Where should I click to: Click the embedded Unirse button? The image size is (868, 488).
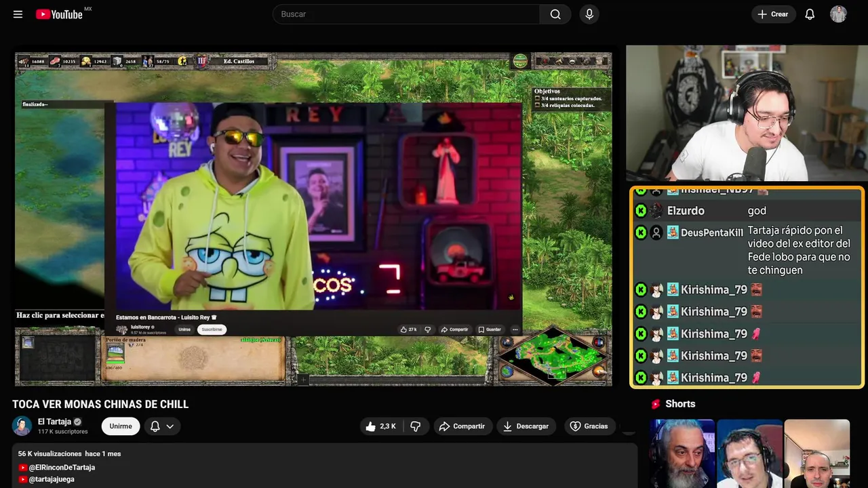184,329
